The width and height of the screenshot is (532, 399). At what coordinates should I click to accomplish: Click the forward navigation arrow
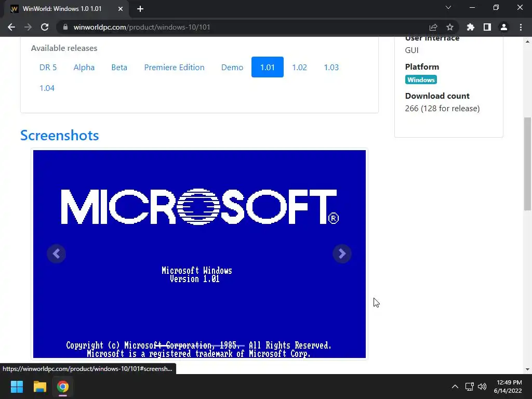coord(28,27)
